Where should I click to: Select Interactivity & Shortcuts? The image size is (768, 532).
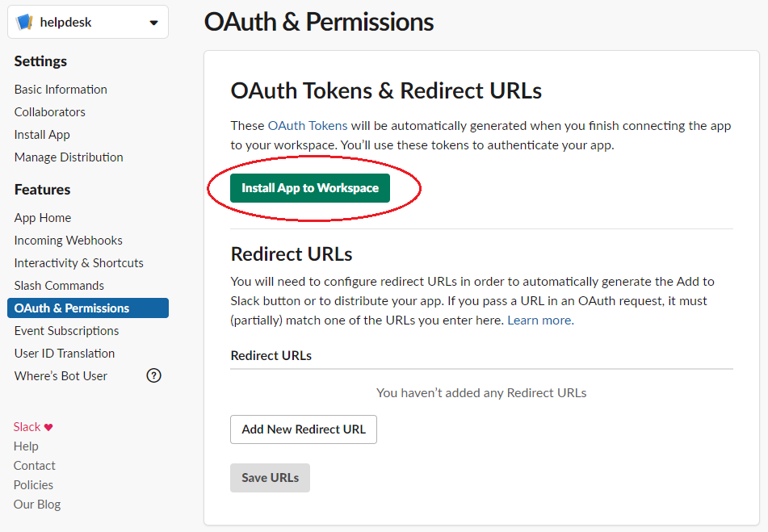78,263
